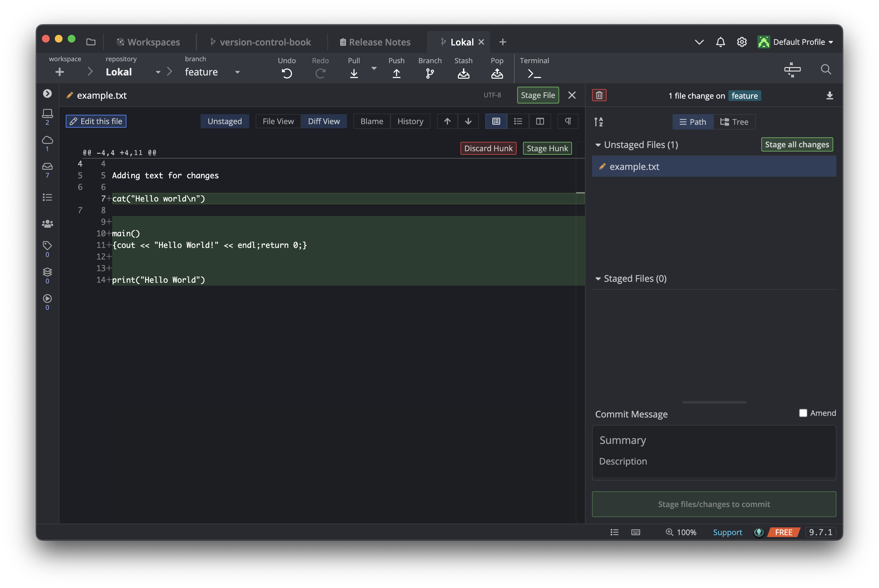Switch to Tree file listing
The image size is (879, 588).
[734, 122]
